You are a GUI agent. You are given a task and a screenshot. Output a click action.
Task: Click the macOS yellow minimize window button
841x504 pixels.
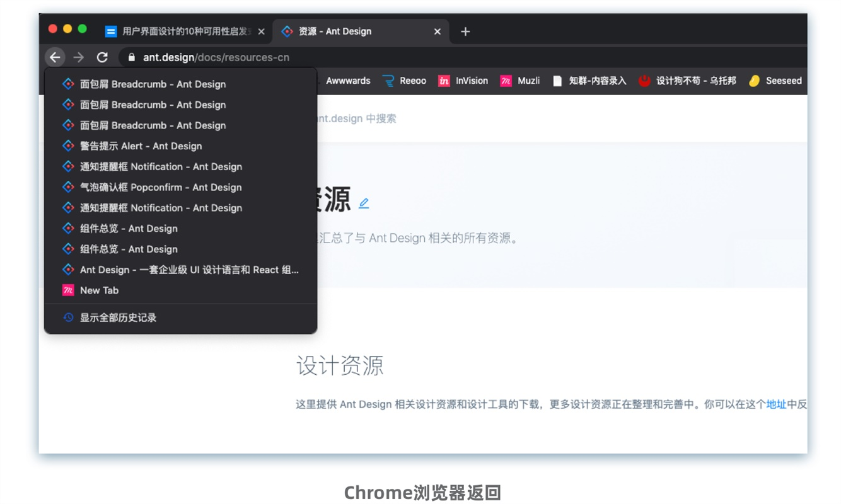[67, 29]
